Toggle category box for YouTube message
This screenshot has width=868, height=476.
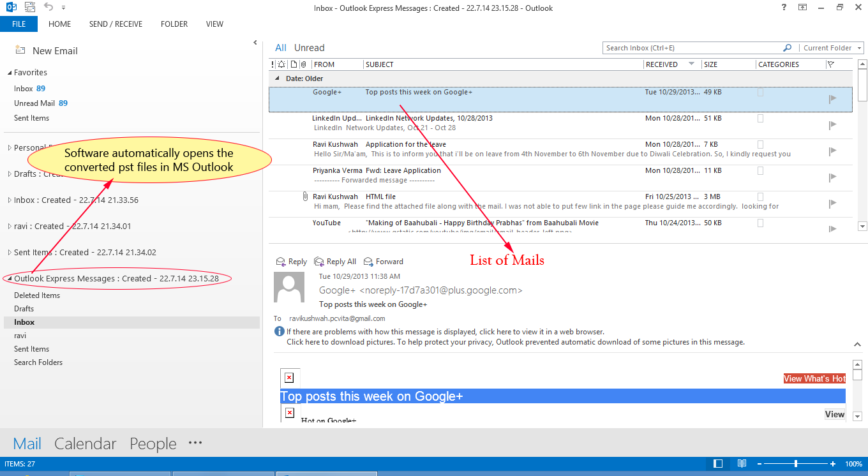click(x=760, y=223)
